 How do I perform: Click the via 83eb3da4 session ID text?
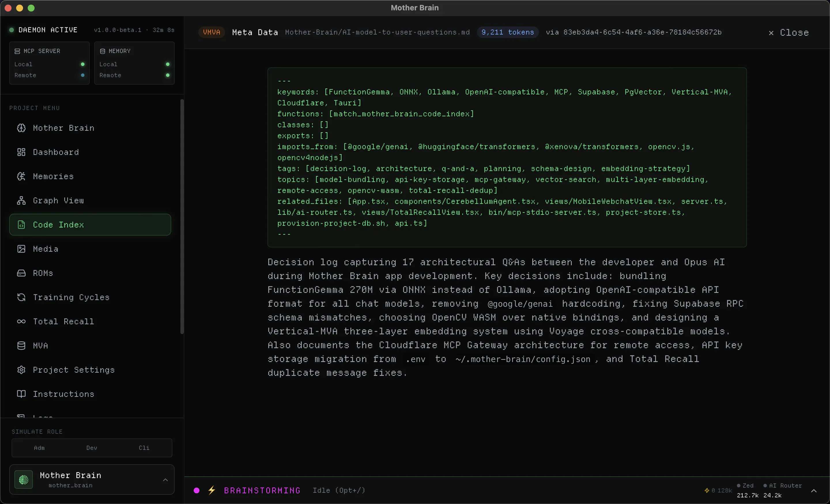coord(634,32)
